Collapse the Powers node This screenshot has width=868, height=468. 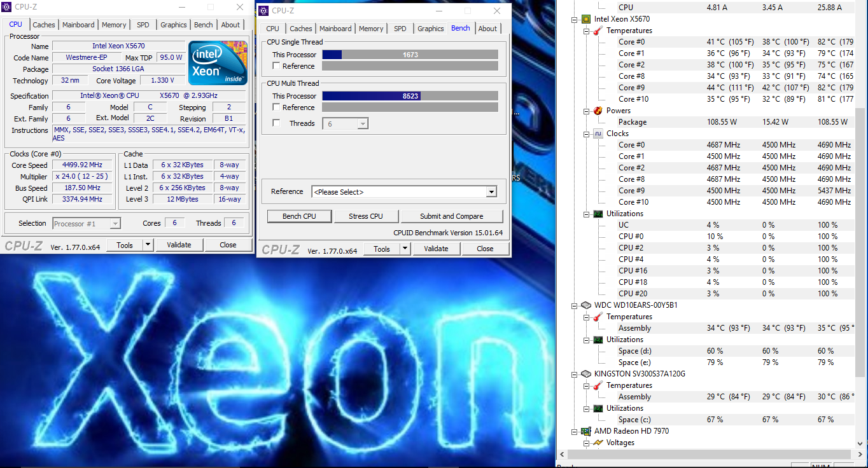coord(586,111)
